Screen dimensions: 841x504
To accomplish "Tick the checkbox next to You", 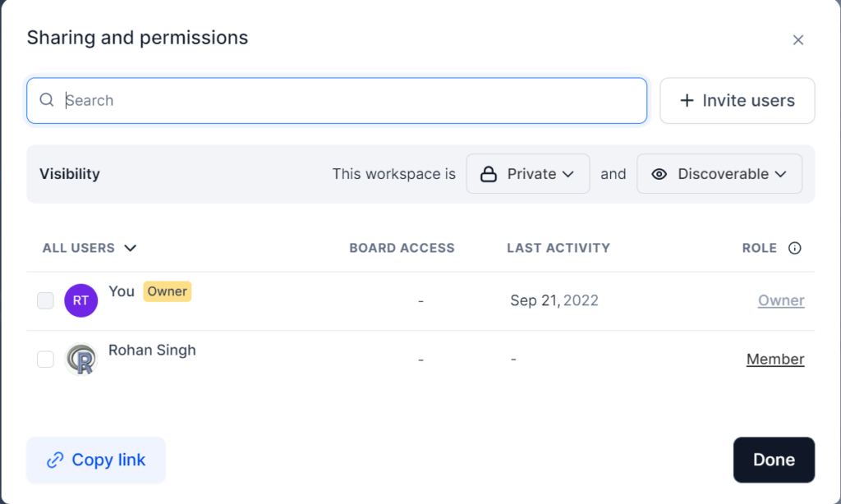I will (45, 300).
